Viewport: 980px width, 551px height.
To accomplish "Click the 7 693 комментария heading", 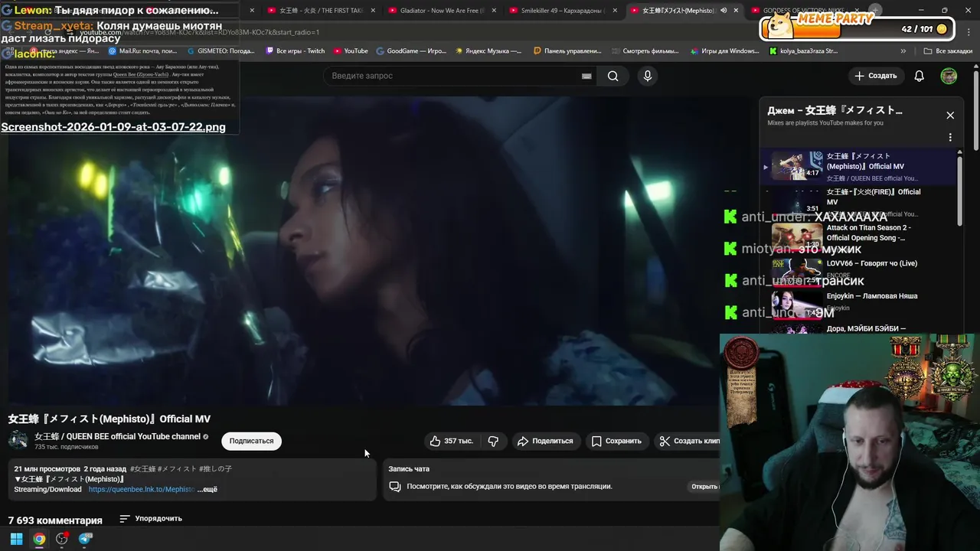I will click(55, 520).
